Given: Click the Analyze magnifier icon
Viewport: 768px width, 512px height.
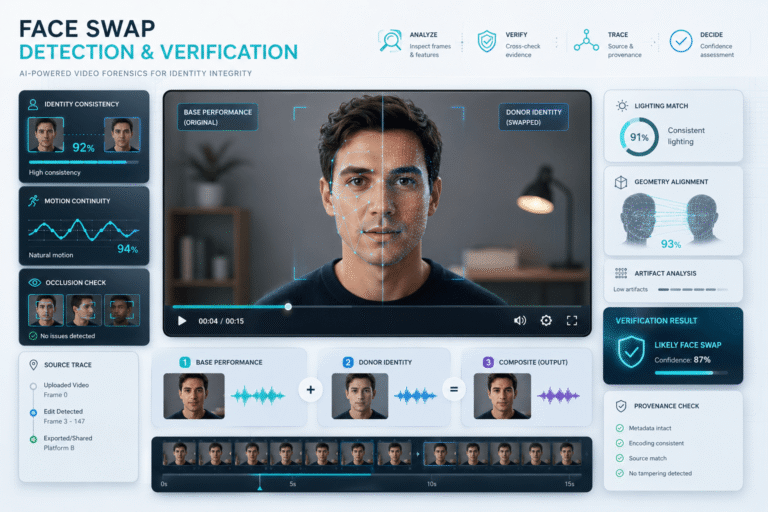Looking at the screenshot, I should tap(390, 41).
